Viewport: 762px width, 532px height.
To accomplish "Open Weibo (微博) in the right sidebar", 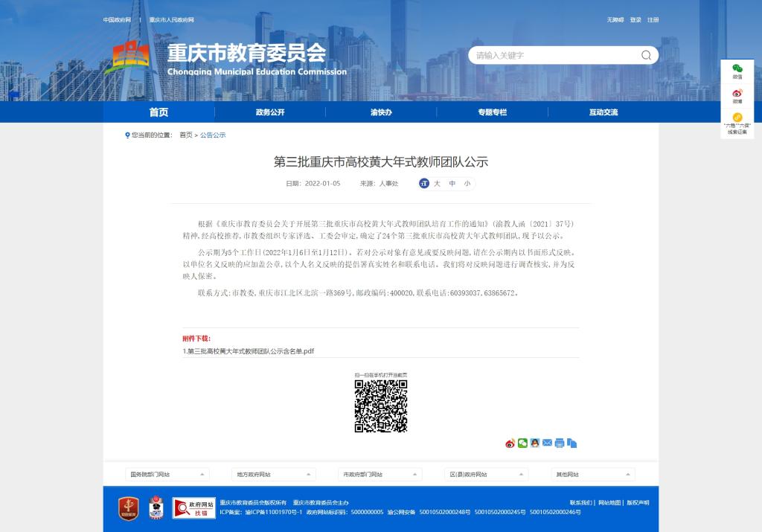I will pos(737,95).
